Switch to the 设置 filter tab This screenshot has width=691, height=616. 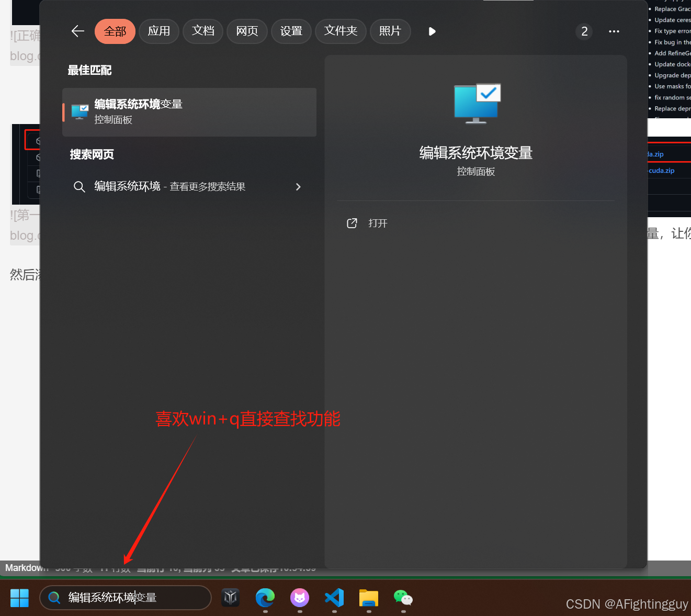[291, 31]
